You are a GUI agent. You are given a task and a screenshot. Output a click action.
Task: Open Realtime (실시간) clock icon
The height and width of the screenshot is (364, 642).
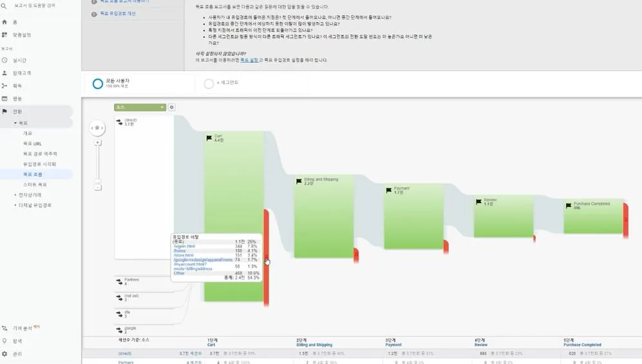5,60
